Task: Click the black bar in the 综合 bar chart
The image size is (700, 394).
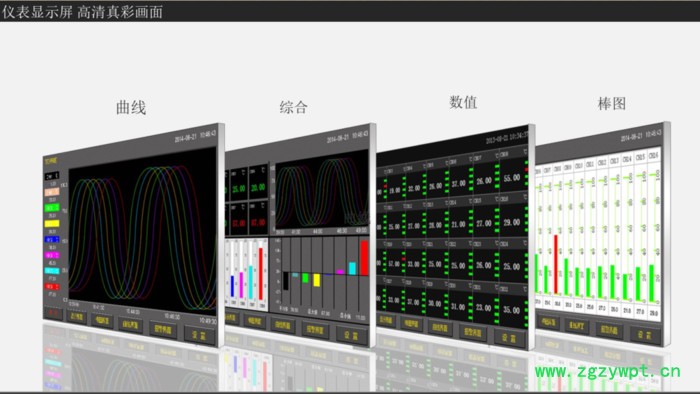Action: [x=286, y=281]
